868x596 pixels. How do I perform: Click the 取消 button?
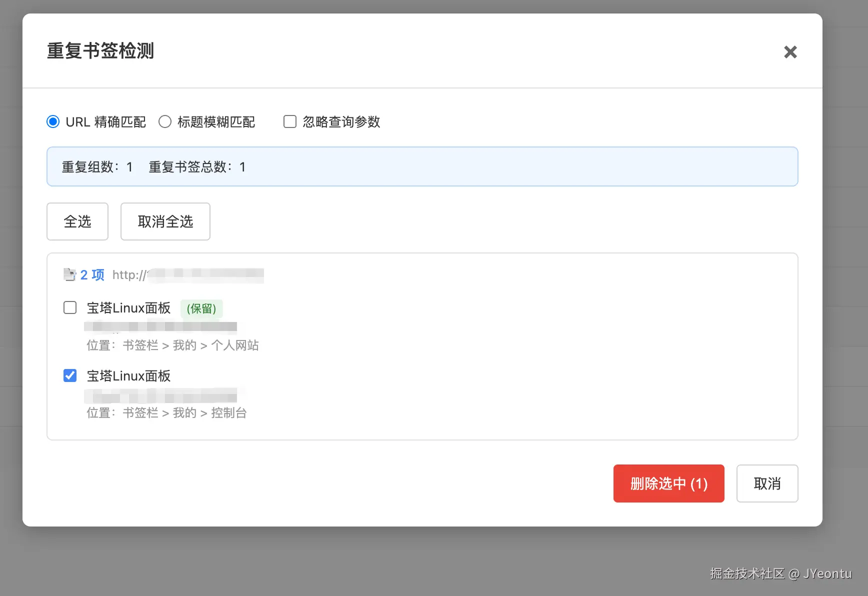point(767,483)
